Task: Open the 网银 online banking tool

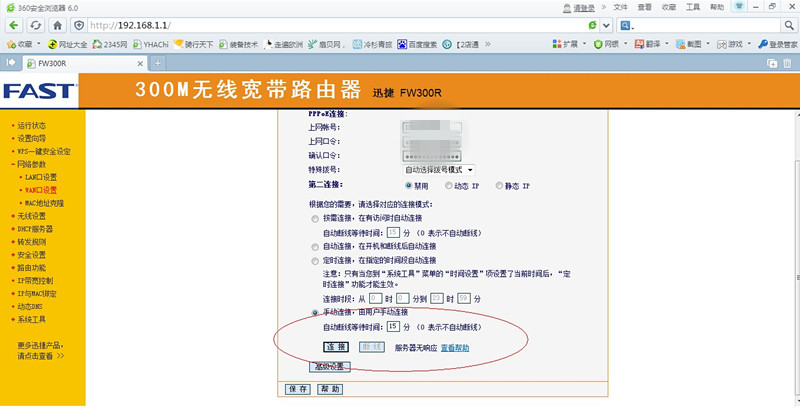Action: coord(606,44)
